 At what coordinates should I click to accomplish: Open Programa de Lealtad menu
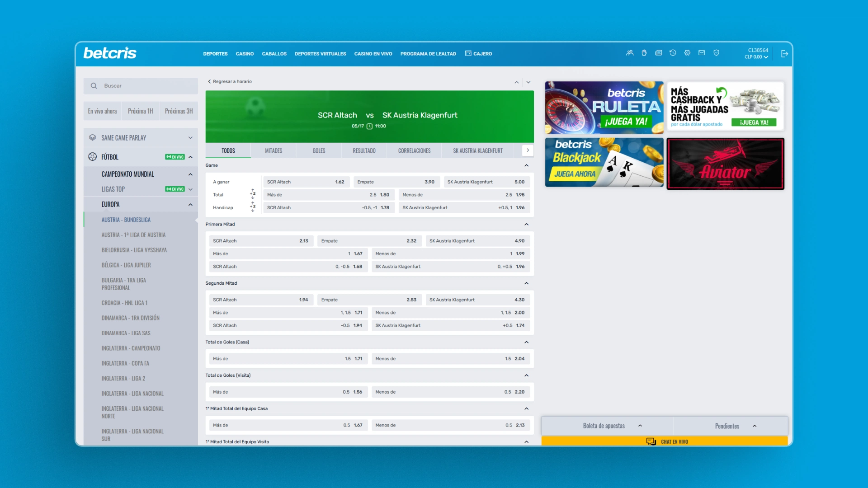click(428, 54)
